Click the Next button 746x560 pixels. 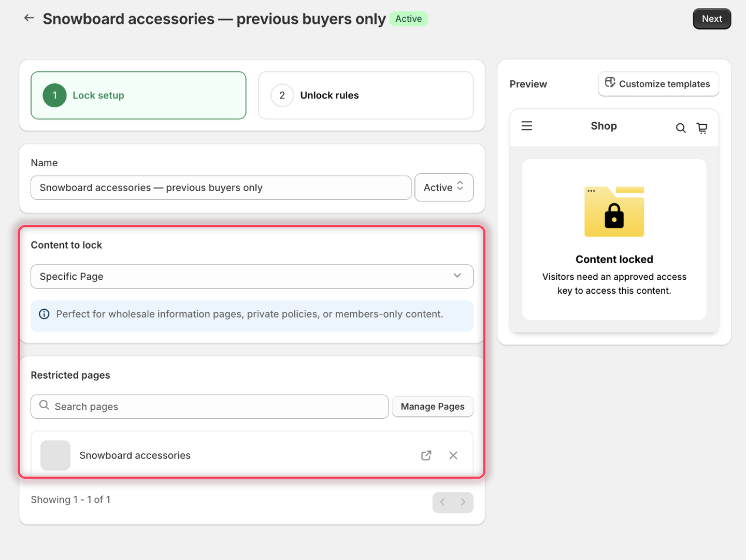712,19
